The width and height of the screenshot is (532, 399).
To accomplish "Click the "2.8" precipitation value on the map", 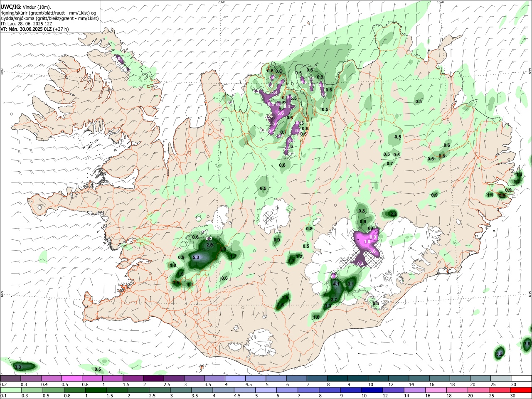I will coord(209,245).
